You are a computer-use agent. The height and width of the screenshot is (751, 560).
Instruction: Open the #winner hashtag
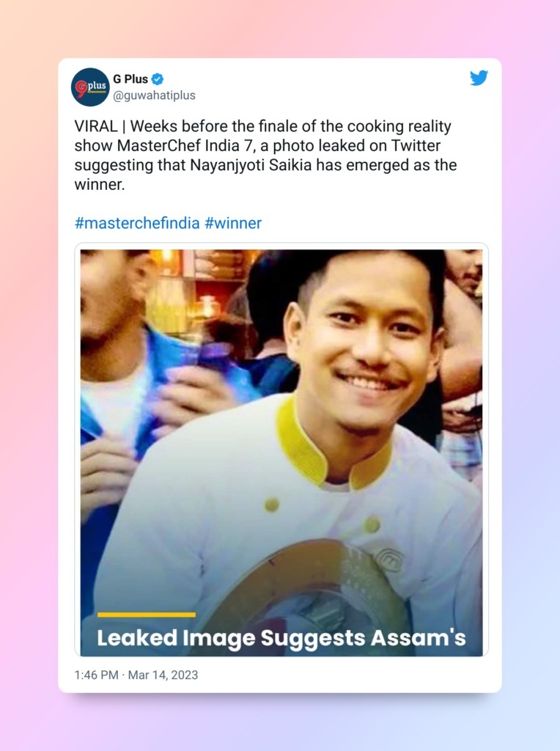233,223
